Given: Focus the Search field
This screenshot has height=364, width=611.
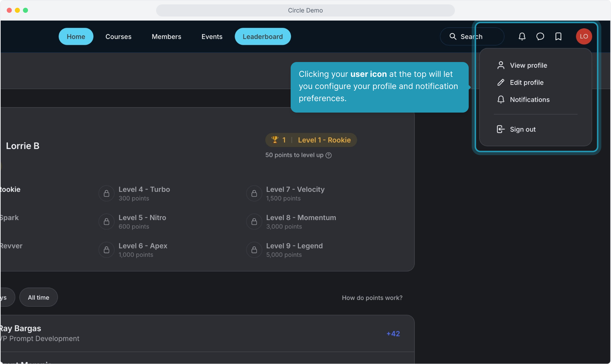Looking at the screenshot, I should coord(472,36).
